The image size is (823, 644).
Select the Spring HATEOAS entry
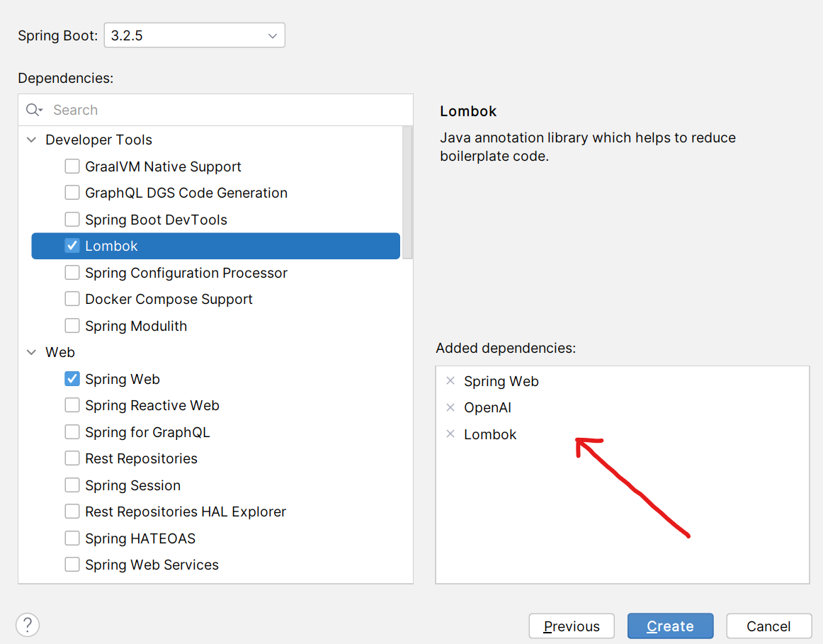140,538
